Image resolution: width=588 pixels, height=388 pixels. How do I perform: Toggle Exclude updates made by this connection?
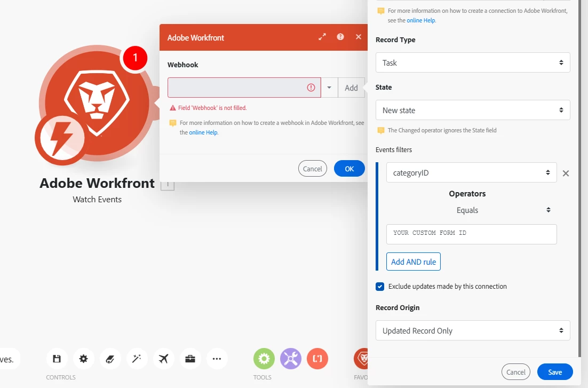click(x=380, y=286)
